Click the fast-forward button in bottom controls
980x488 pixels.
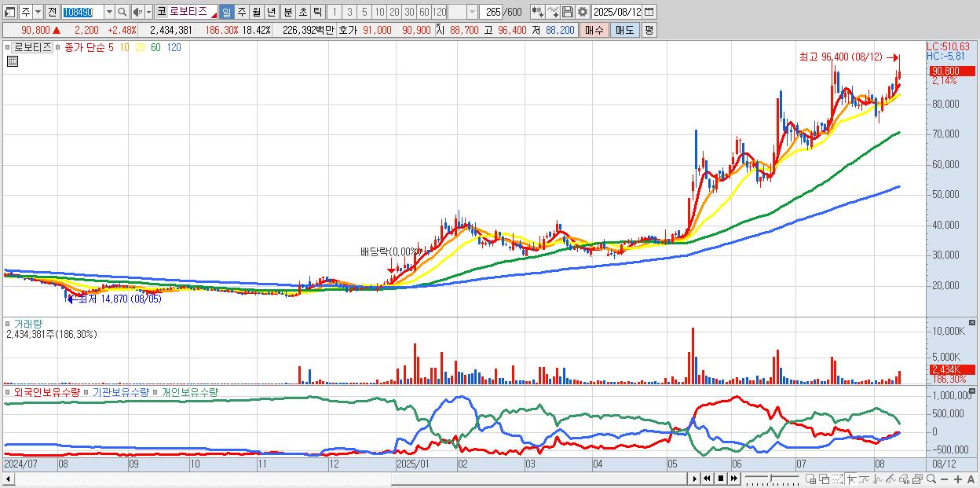[733, 479]
